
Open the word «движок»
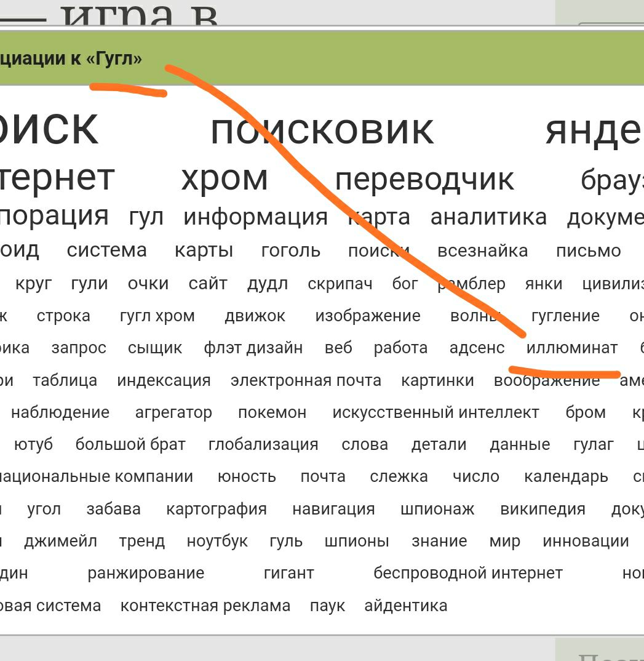pos(255,316)
